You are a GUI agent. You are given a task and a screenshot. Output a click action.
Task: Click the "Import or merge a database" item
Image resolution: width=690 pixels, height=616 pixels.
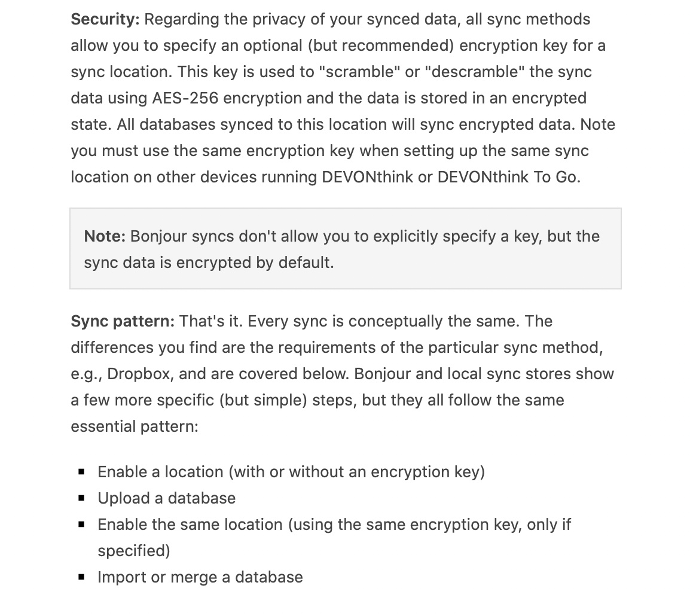[200, 577]
